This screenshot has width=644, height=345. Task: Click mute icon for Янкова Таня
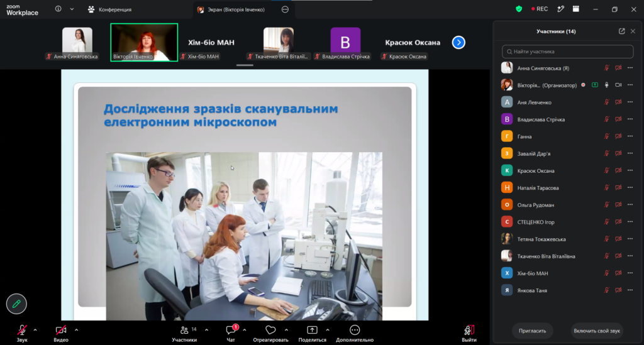pos(607,290)
